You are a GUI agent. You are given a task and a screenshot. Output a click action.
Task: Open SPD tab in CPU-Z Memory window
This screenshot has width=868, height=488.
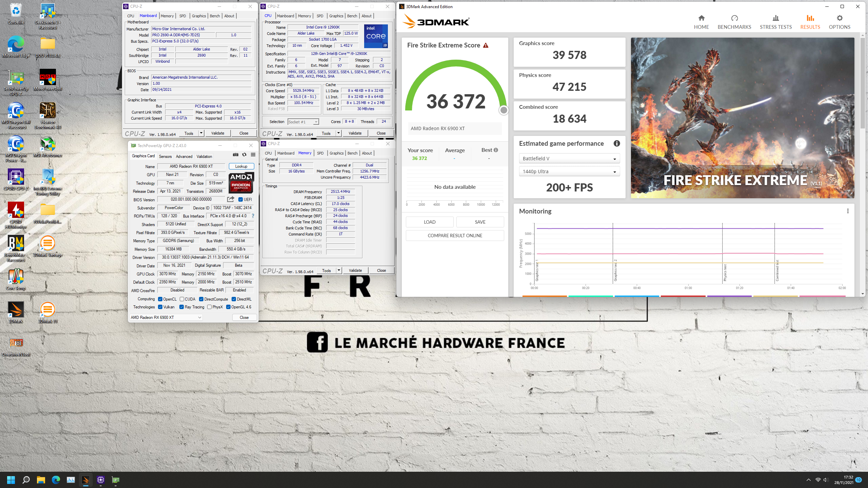[x=320, y=153]
